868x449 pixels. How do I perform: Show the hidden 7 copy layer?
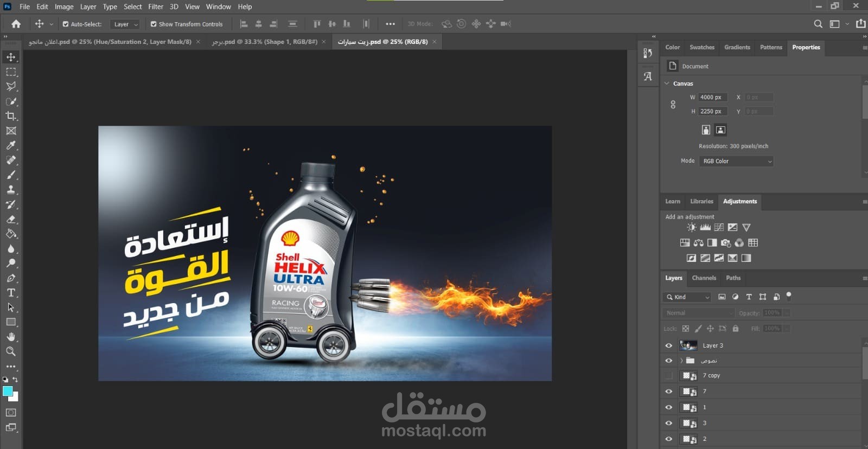tap(668, 375)
